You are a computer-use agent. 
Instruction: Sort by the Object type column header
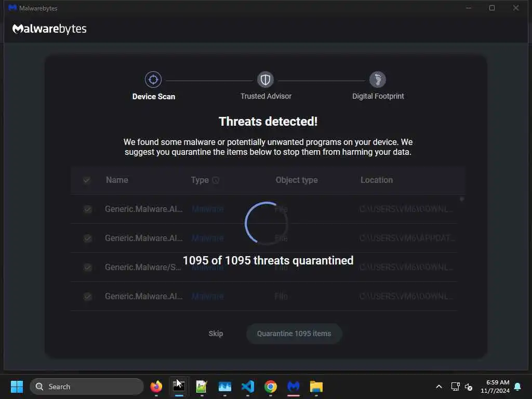click(x=297, y=180)
